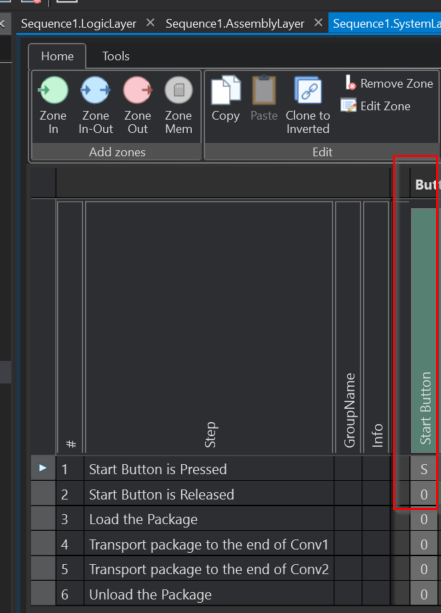Add a Zone Mem element
441x613 pixels.
tap(178, 106)
